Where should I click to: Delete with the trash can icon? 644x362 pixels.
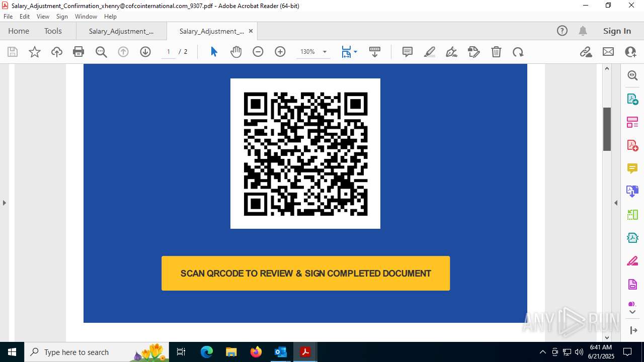[x=496, y=52]
